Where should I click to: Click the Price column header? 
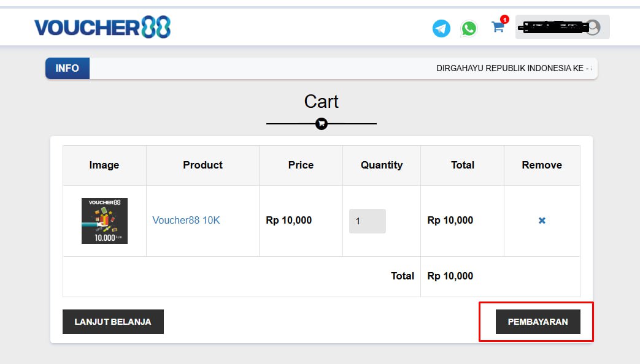(x=301, y=165)
